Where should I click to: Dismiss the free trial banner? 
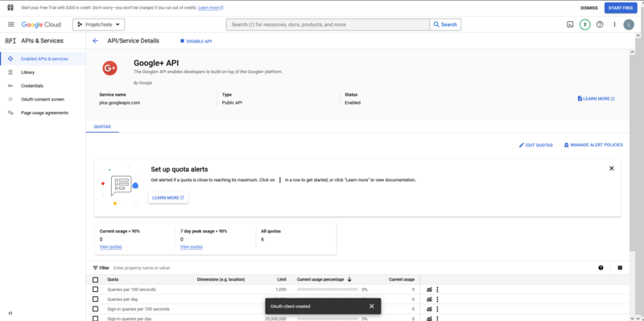[589, 8]
